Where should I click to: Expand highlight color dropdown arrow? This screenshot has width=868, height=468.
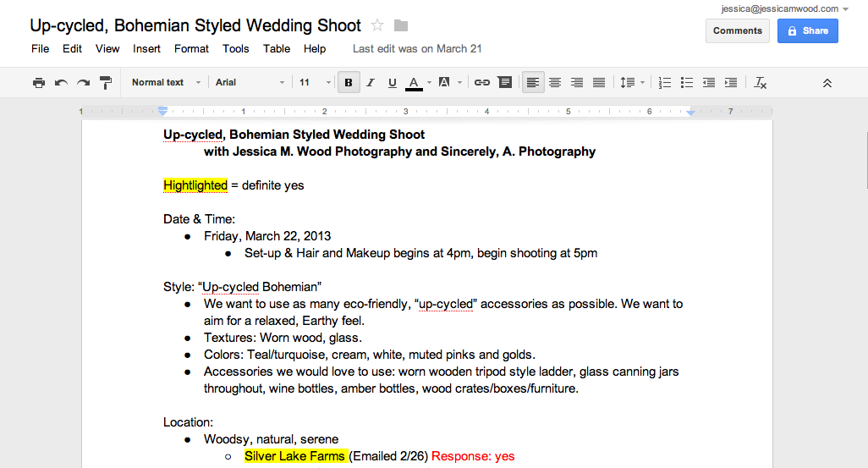click(x=459, y=83)
